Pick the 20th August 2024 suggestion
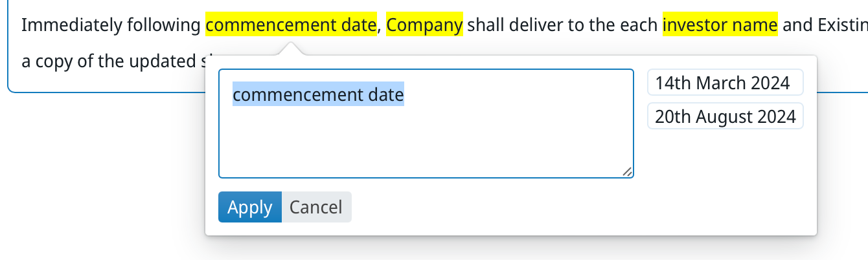The image size is (868, 260). (725, 116)
